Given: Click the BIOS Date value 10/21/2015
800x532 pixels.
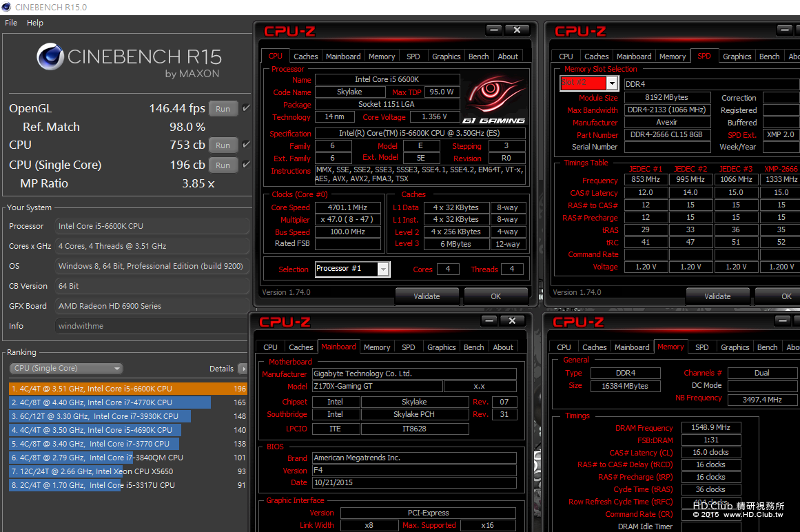Looking at the screenshot, I should [x=414, y=482].
